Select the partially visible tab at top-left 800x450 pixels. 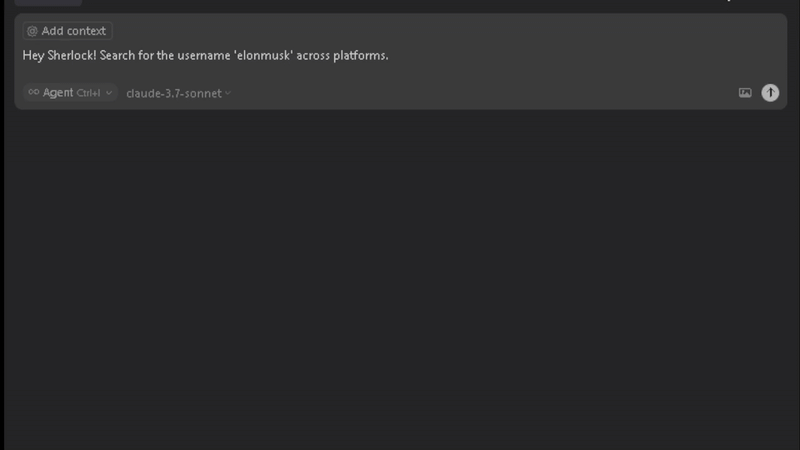(48, 3)
